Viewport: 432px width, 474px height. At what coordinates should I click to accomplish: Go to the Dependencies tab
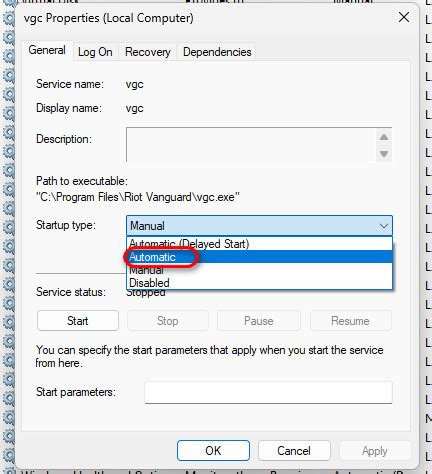[217, 52]
